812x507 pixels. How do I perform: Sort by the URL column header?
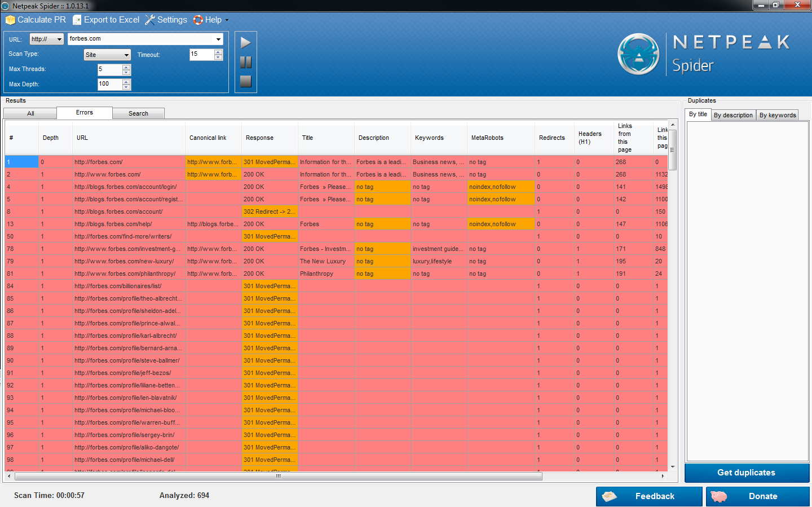tap(129, 138)
